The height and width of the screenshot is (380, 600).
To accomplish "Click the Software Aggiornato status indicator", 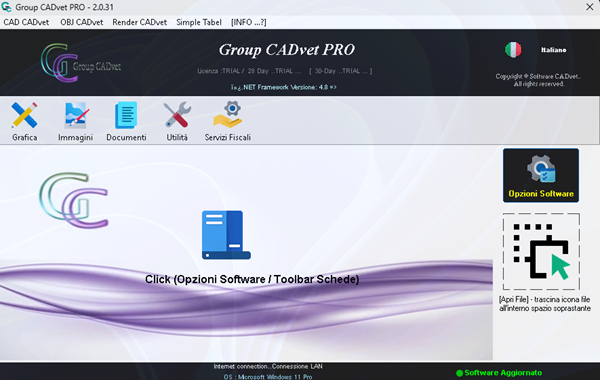I will pos(499,373).
